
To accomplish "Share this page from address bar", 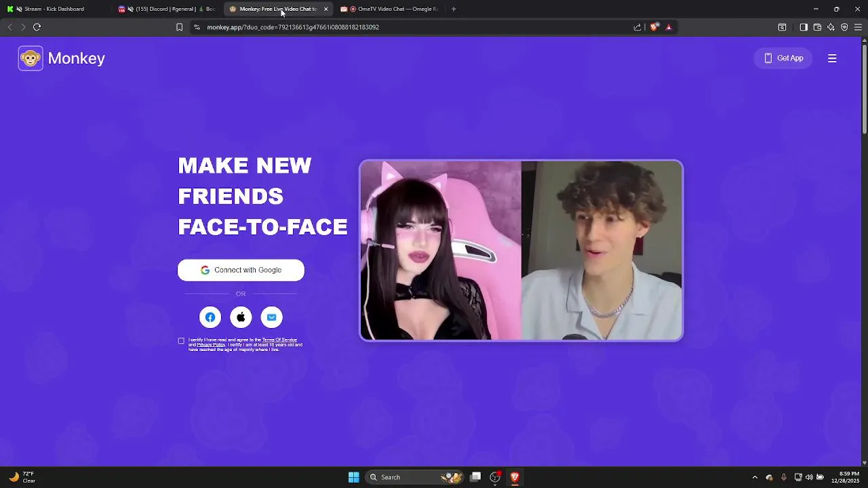I will pos(637,27).
